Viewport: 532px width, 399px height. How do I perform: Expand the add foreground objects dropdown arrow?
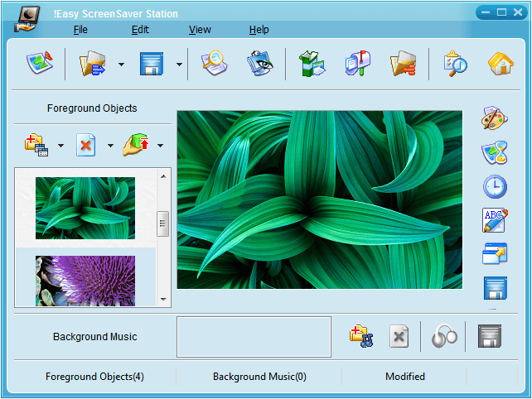(60, 146)
